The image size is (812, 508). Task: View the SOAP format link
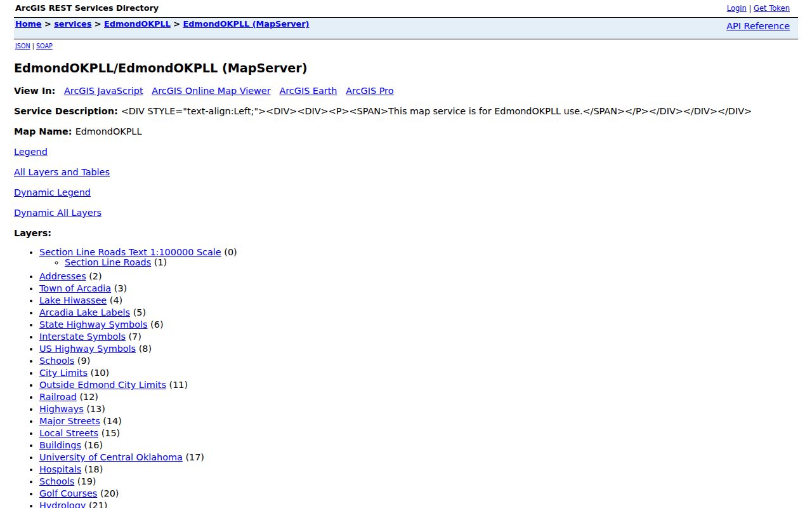(44, 46)
